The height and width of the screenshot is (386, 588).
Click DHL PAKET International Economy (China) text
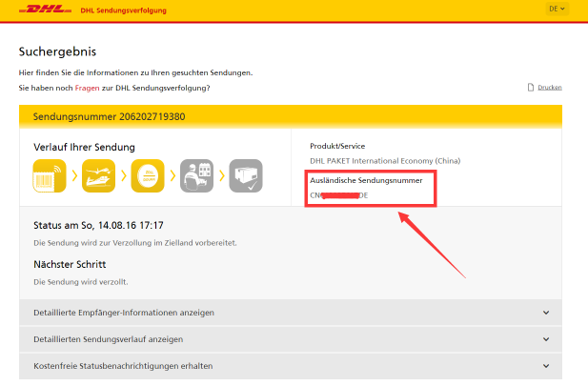point(385,161)
